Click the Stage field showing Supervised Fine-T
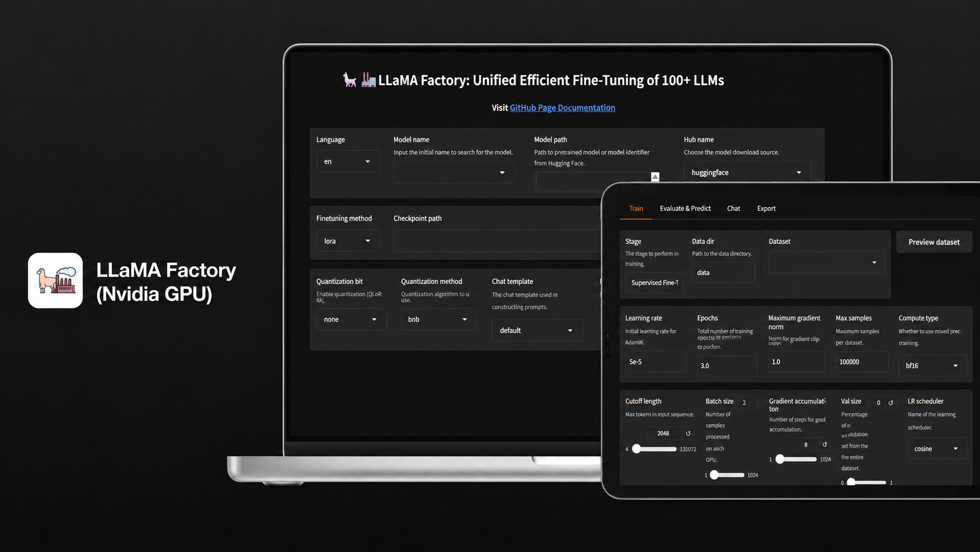The image size is (980, 552). pyautogui.click(x=654, y=283)
